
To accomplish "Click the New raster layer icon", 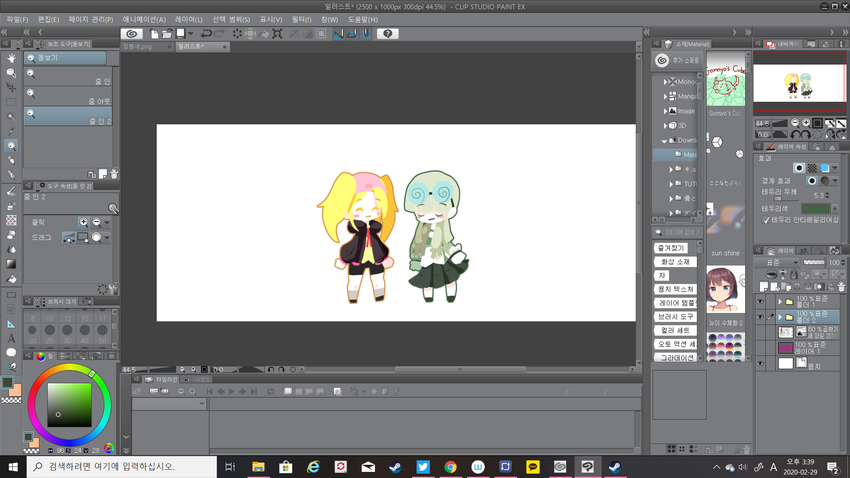I will (764, 287).
